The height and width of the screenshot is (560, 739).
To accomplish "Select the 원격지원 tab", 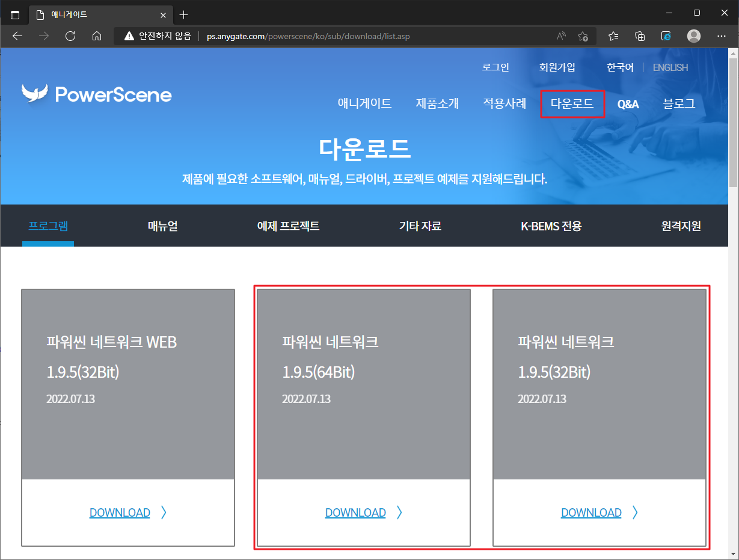I will click(x=681, y=226).
